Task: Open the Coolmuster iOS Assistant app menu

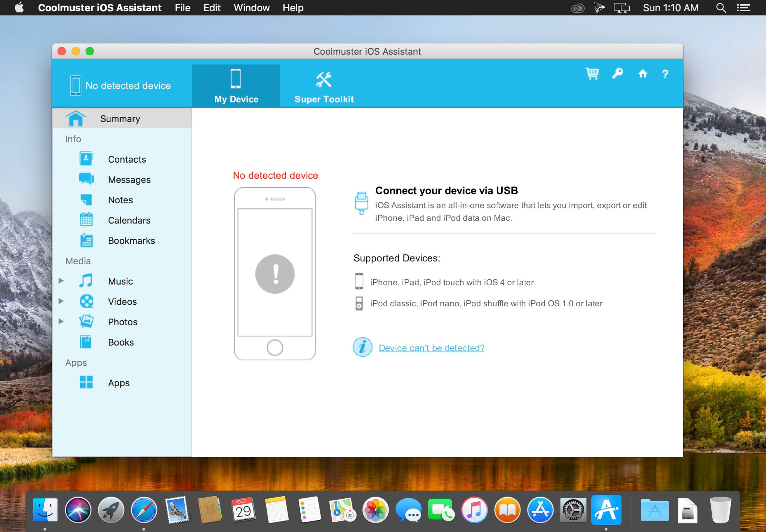Action: coord(100,8)
